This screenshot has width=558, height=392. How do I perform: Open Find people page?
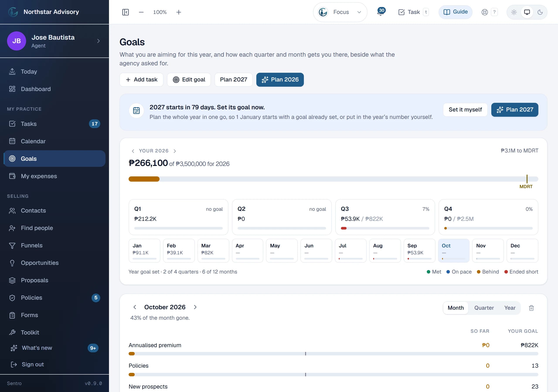54,228
